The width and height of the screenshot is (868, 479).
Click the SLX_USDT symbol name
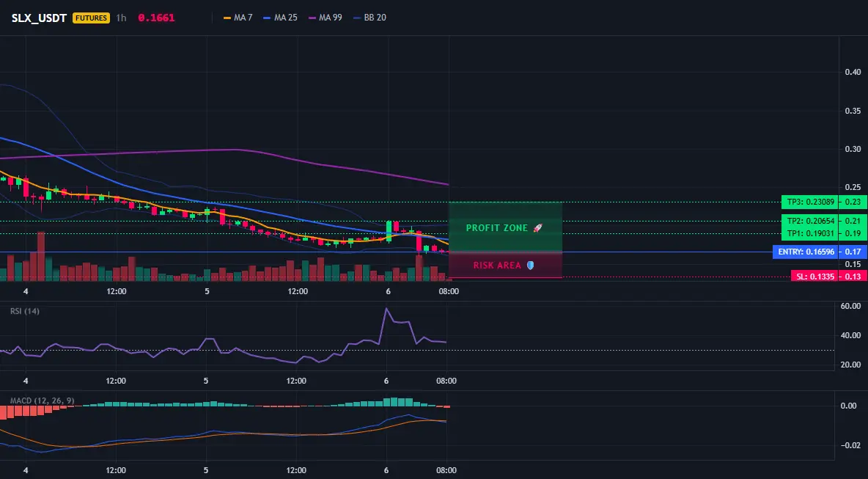[39, 18]
